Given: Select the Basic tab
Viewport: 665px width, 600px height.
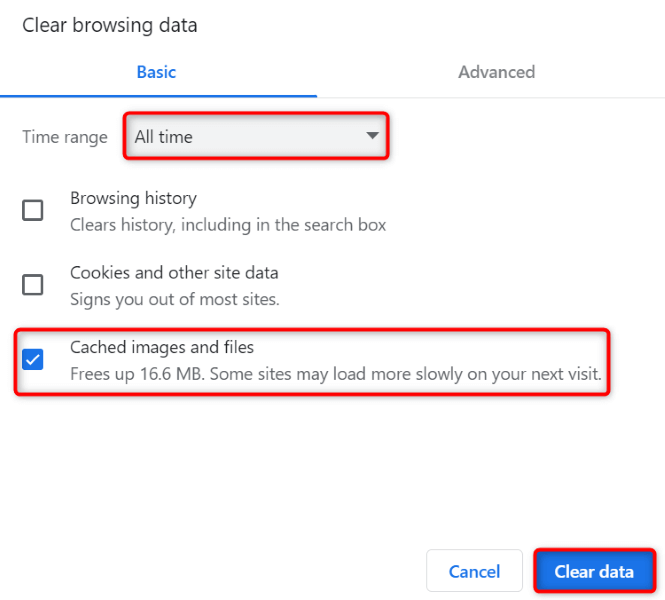Looking at the screenshot, I should (156, 72).
